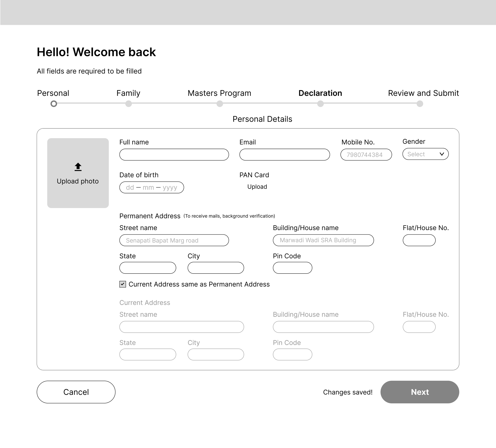Click the Masters Program step dot
This screenshot has width=496, height=448.
(220, 104)
